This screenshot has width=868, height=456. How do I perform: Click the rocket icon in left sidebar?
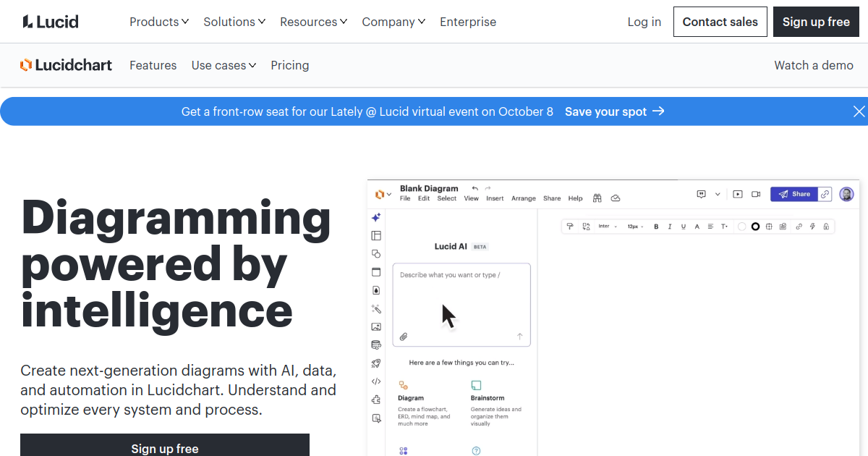tap(376, 363)
